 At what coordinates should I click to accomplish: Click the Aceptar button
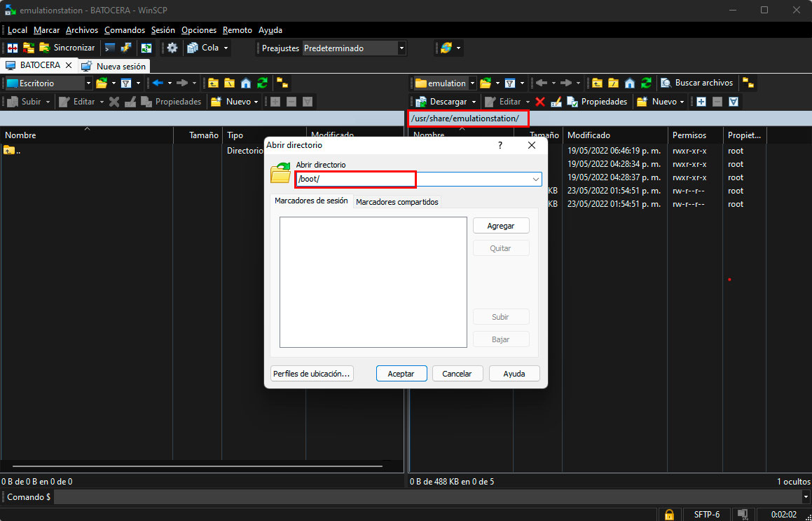point(401,373)
